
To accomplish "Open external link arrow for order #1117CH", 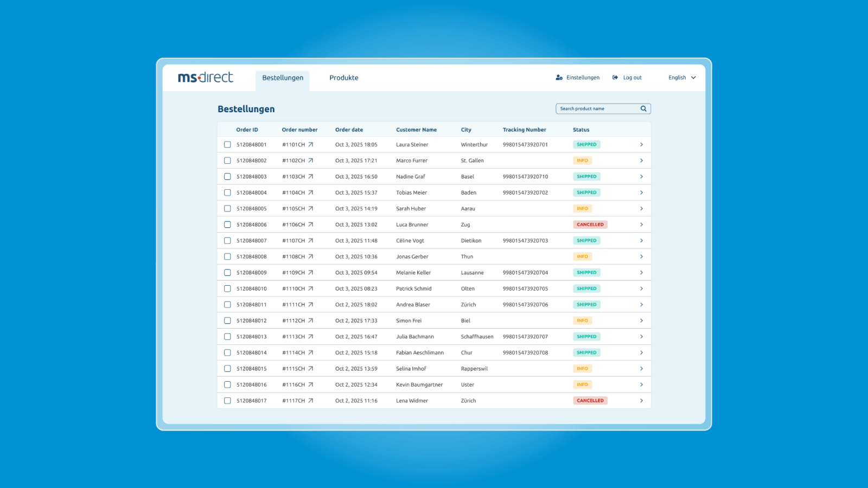I will [x=311, y=401].
